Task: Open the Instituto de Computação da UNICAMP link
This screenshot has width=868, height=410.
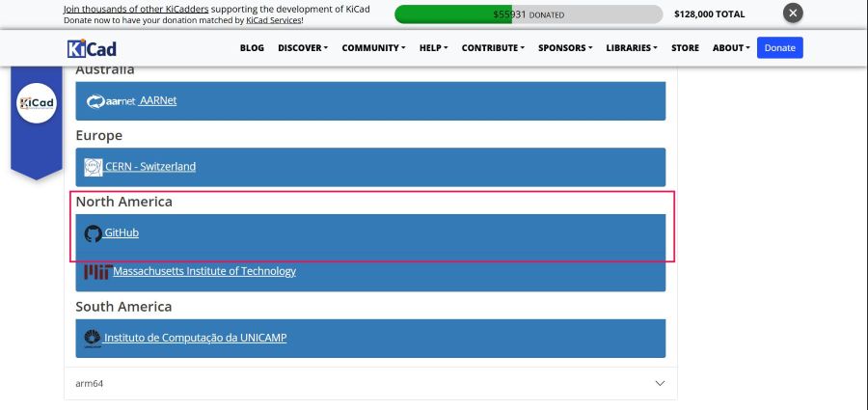Action: (196, 338)
